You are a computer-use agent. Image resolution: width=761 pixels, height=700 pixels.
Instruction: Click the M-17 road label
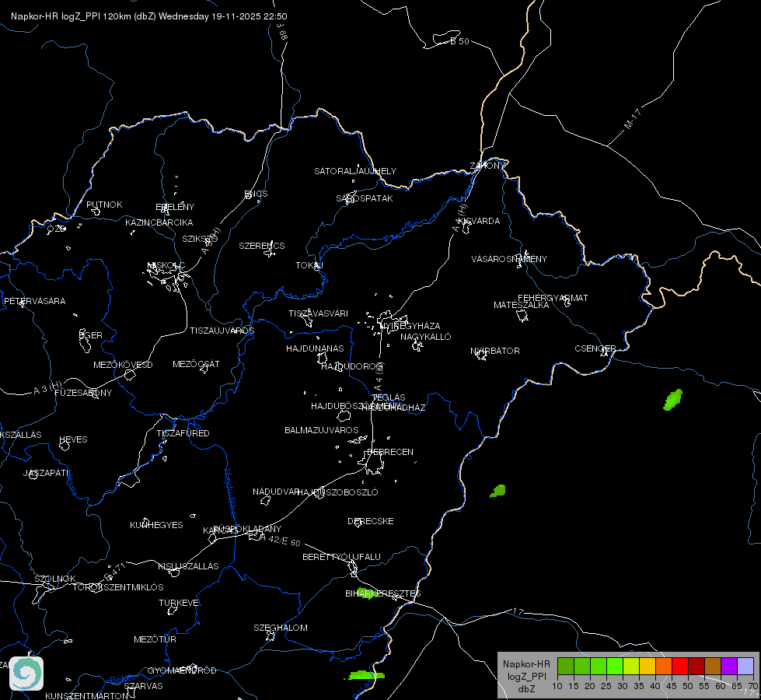tap(633, 119)
